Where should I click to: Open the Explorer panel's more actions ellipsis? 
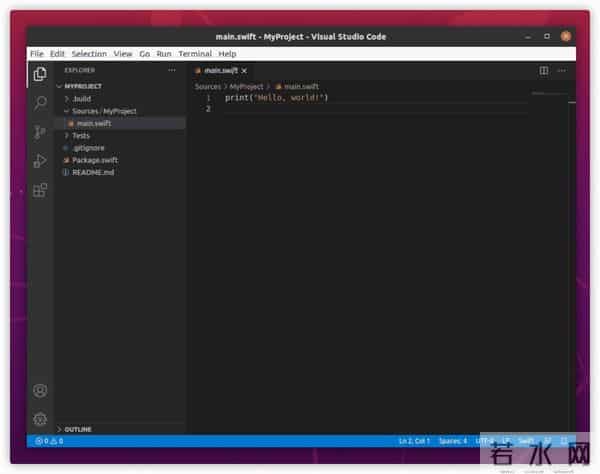point(172,71)
